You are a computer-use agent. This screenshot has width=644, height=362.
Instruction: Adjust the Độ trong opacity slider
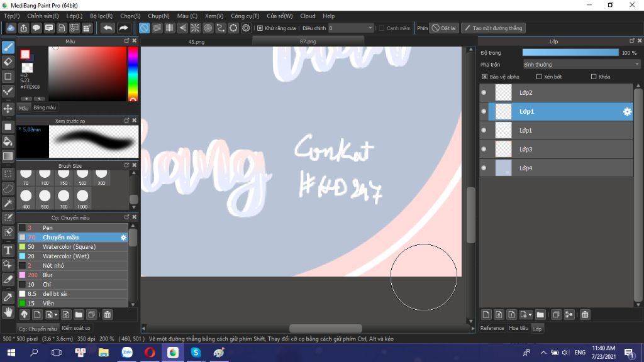(x=570, y=53)
